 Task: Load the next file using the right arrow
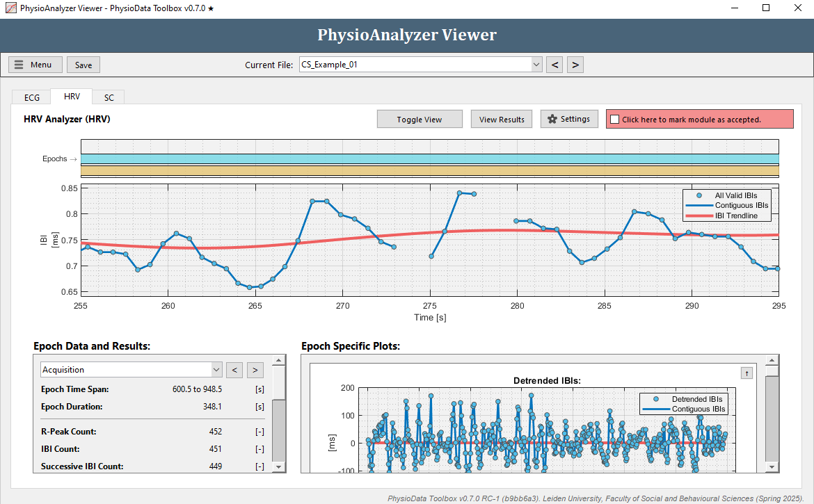click(575, 64)
